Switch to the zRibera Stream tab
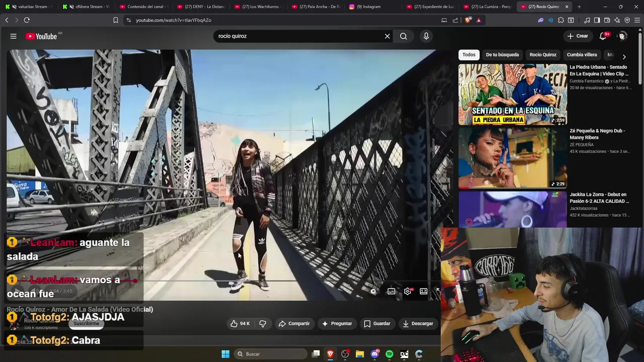 [86, 7]
